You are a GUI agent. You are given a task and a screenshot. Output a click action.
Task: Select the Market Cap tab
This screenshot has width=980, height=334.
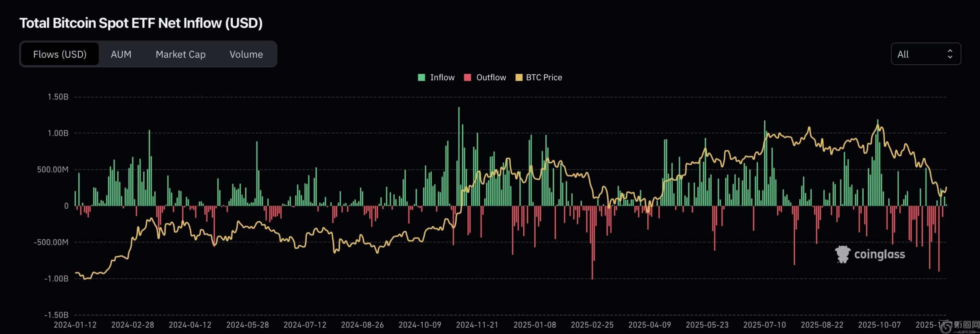[180, 54]
